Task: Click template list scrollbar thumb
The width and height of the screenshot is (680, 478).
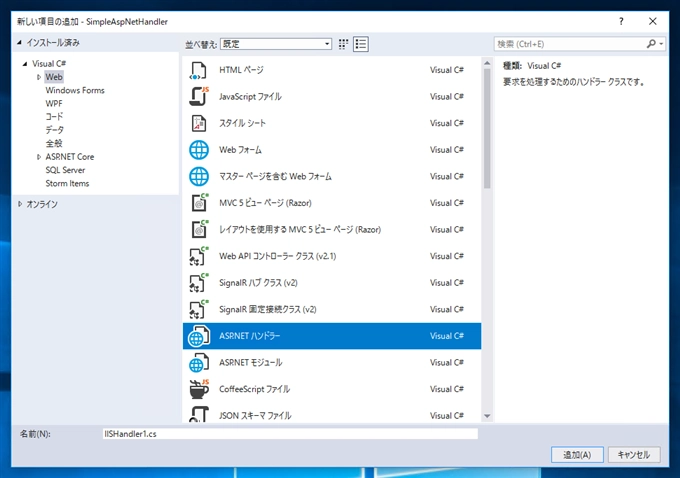Action: [x=487, y=128]
